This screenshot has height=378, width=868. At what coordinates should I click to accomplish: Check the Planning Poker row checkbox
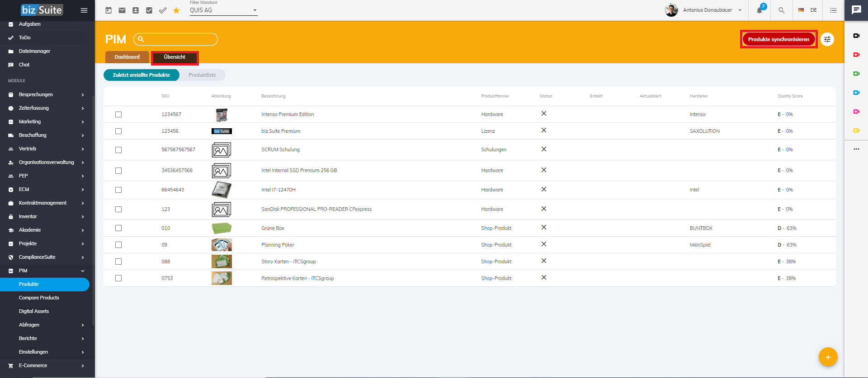click(118, 245)
